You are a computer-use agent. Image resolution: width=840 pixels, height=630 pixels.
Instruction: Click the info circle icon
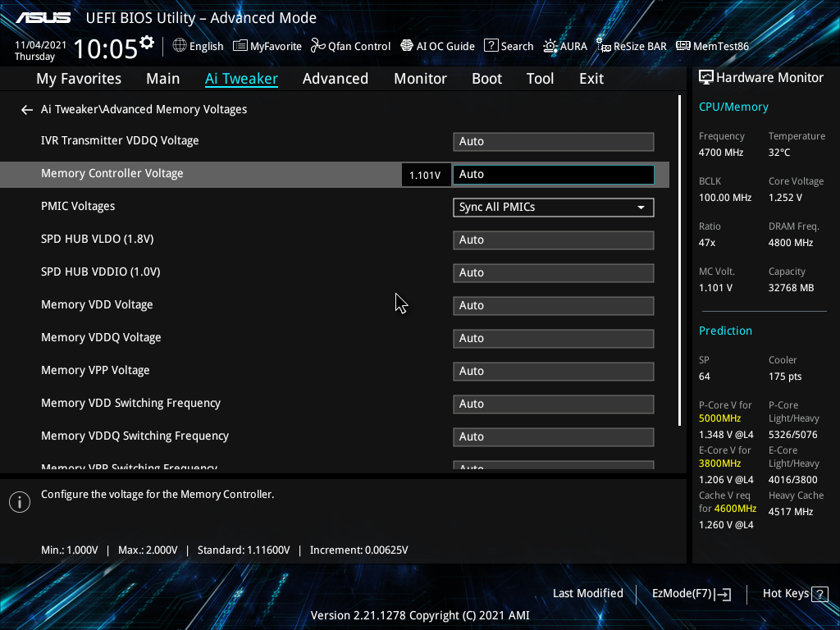pos(20,502)
